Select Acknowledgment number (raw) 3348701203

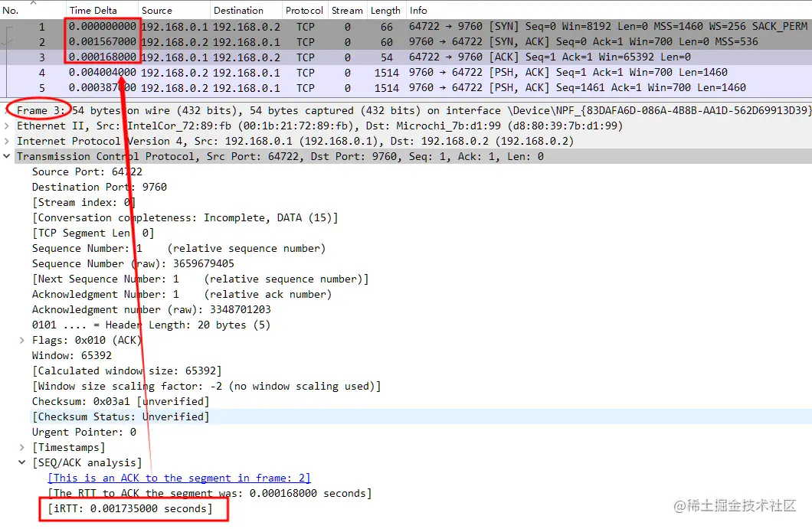[151, 309]
